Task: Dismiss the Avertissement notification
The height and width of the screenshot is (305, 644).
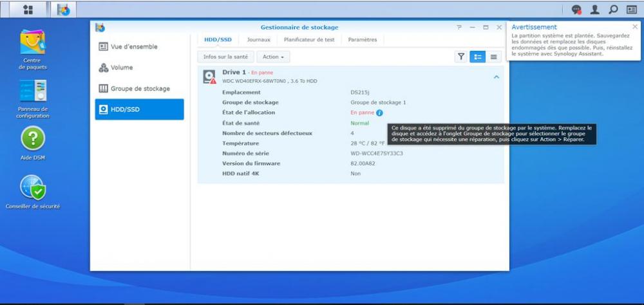Action: click(634, 27)
